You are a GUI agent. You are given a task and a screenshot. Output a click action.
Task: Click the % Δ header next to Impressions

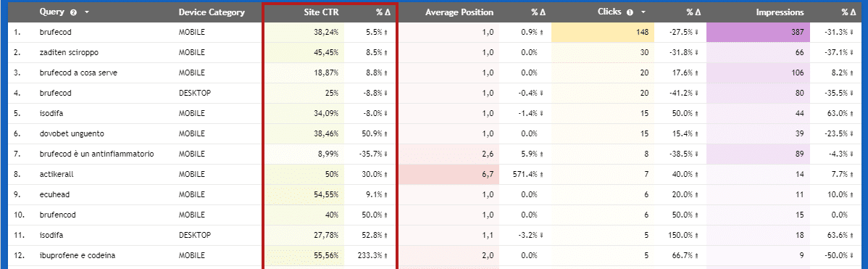tap(848, 12)
